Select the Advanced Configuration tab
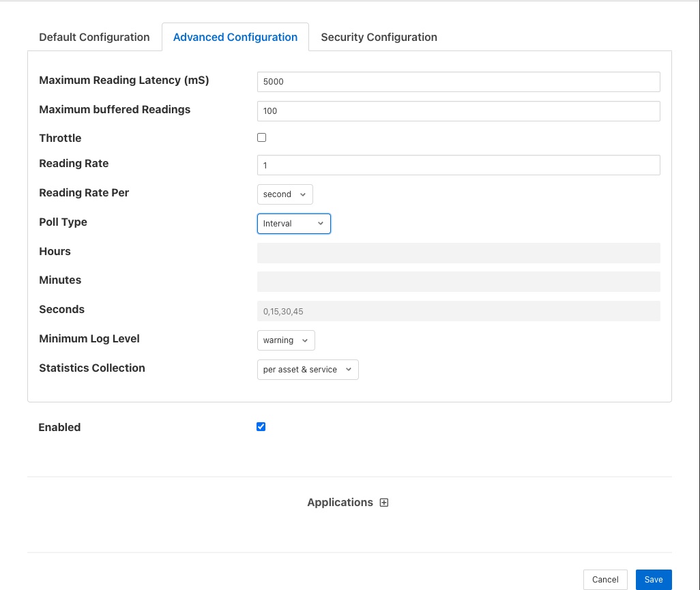The width and height of the screenshot is (700, 590). point(235,38)
